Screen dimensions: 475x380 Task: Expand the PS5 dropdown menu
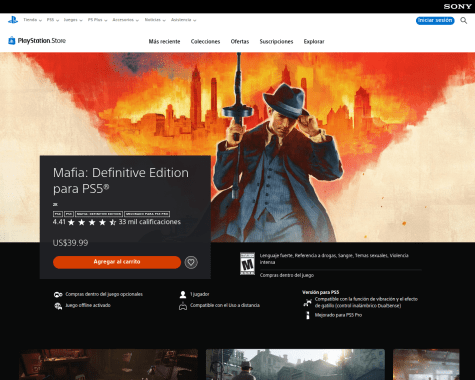(53, 20)
